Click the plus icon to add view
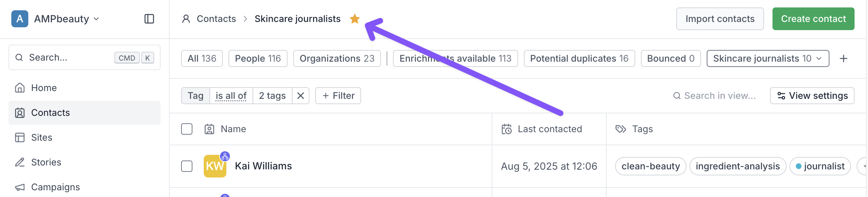Viewport: 868px width, 197px height. (x=844, y=58)
